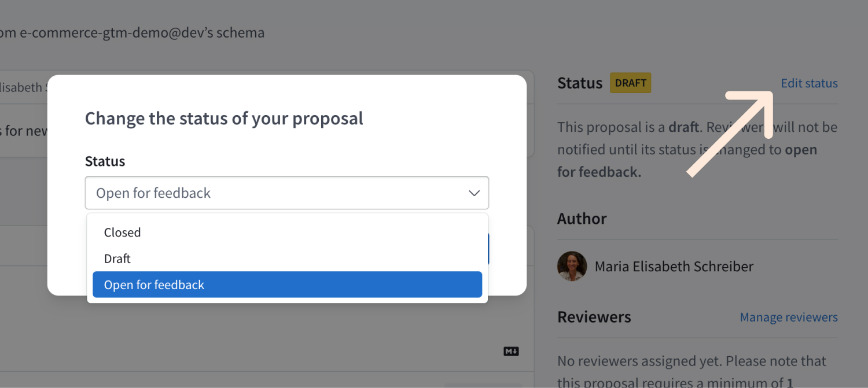
Task: Click Maria Elisabeth Schreiber's profile avatar
Action: point(572,266)
